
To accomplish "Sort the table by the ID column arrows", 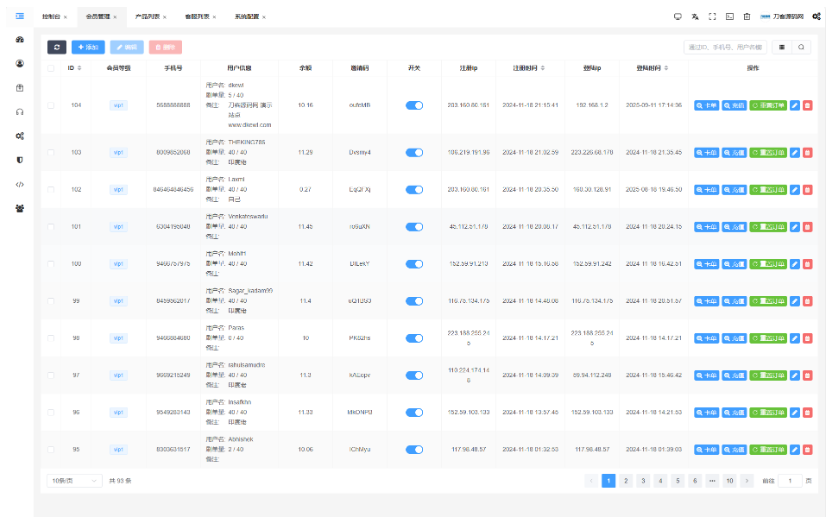I will pyautogui.click(x=80, y=68).
